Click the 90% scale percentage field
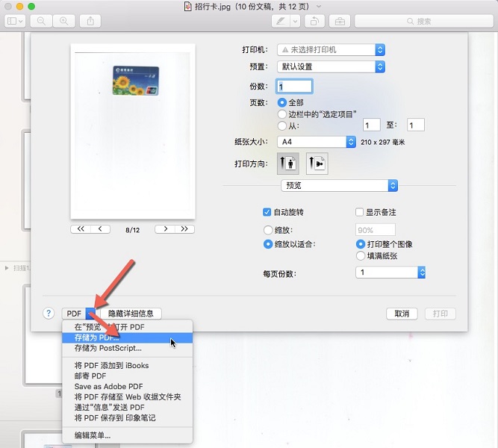Screen dimensions: 498x448 [375, 230]
